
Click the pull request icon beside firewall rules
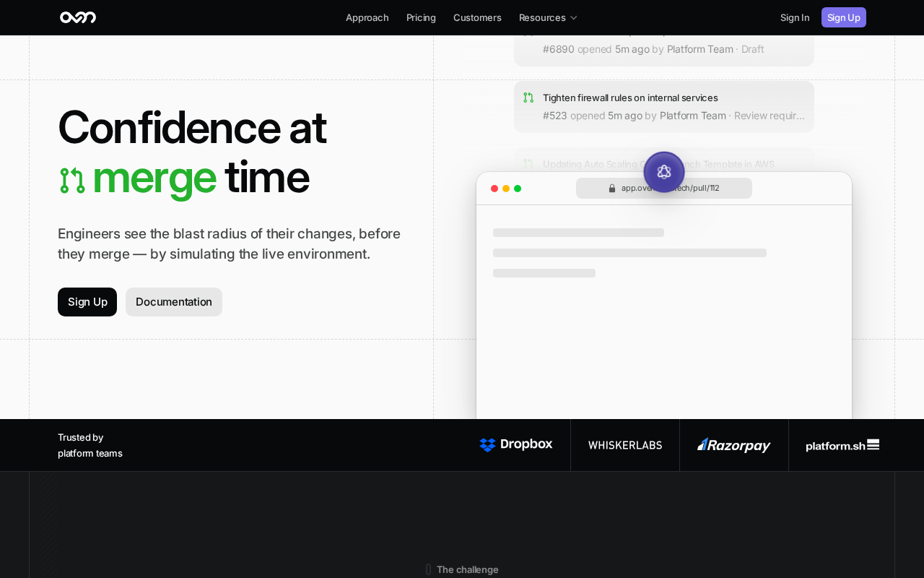[528, 98]
